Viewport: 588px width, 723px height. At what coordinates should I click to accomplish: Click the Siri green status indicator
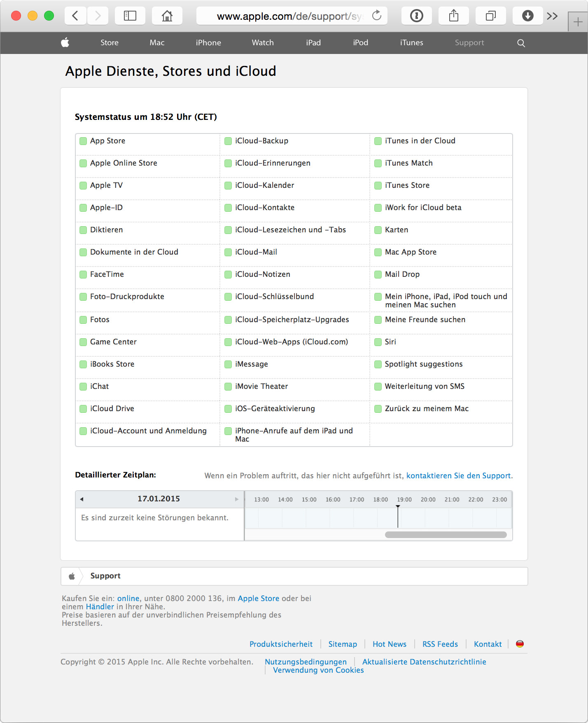point(378,342)
